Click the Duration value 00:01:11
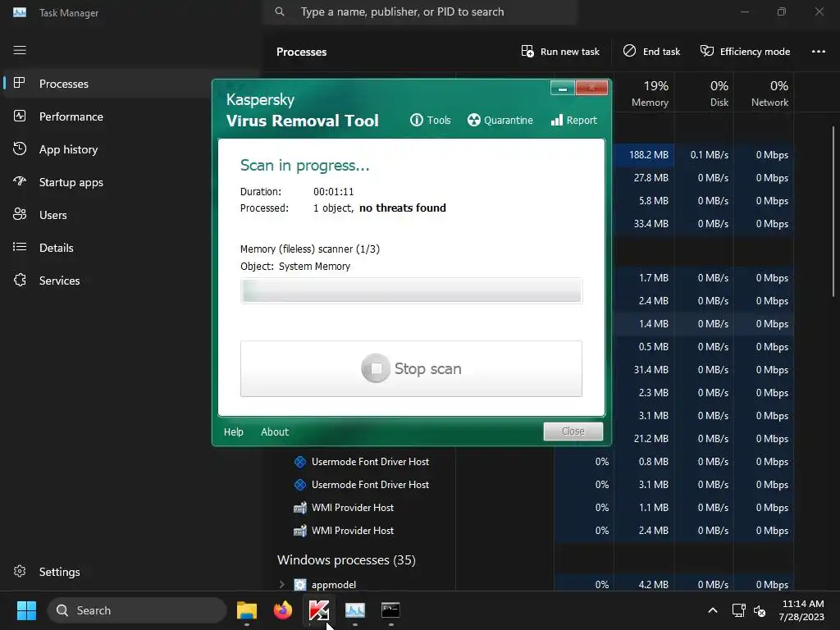Screen dimensions: 840x630 333,192
